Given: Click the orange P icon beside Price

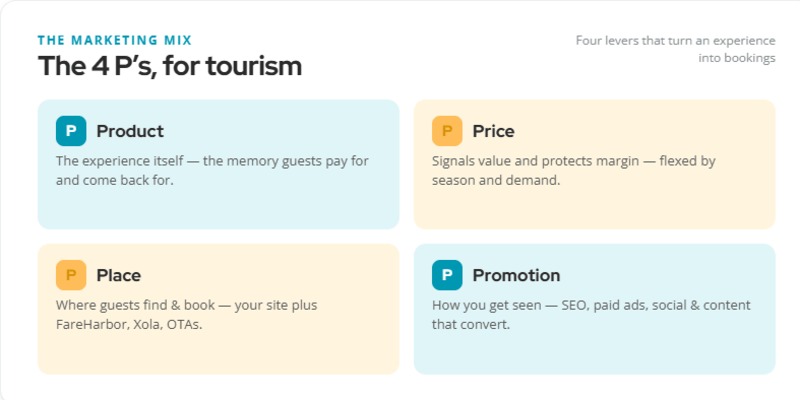Looking at the screenshot, I should tap(447, 131).
